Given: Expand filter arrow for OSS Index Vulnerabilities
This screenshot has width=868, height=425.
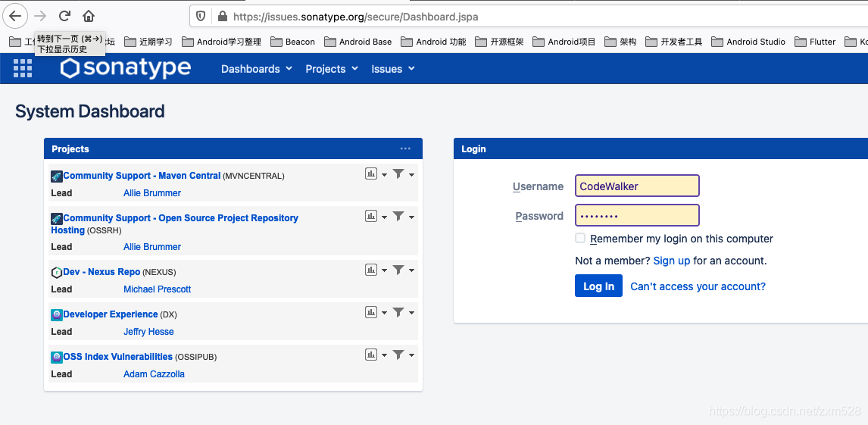Looking at the screenshot, I should pyautogui.click(x=411, y=356).
